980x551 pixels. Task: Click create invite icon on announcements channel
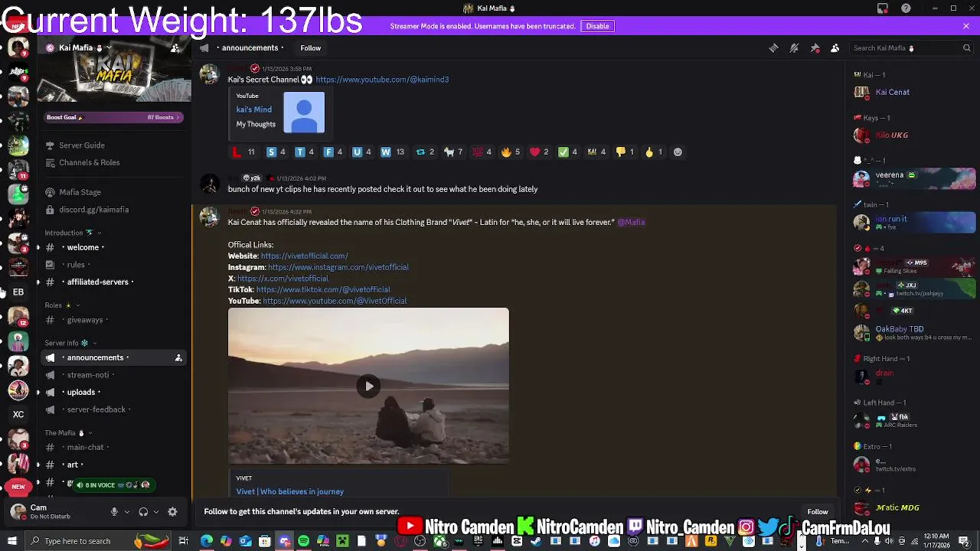click(x=178, y=357)
